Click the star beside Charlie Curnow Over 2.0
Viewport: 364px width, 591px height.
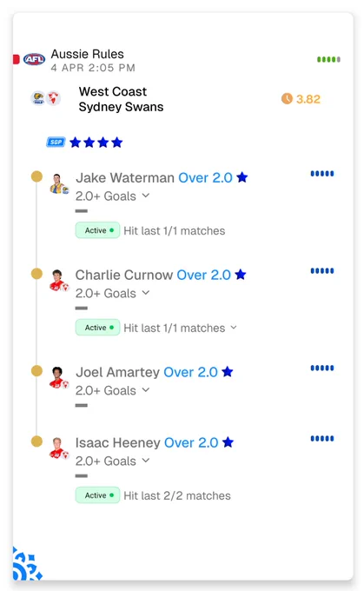pyautogui.click(x=241, y=275)
